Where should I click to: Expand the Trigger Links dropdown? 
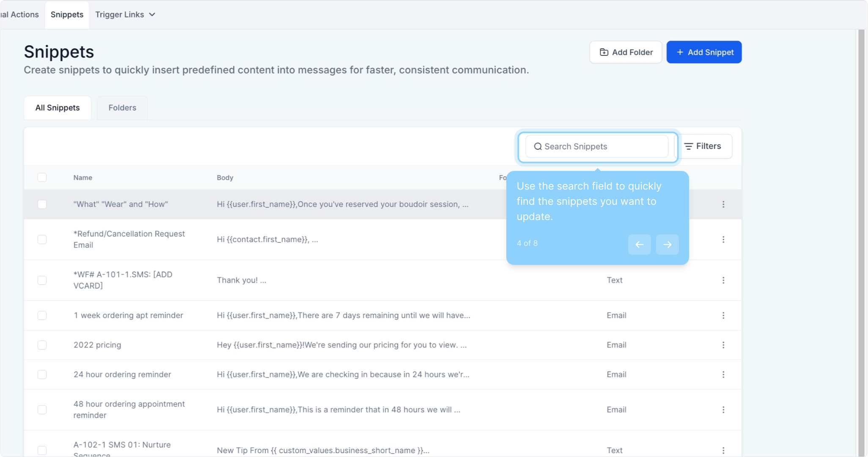coord(125,14)
